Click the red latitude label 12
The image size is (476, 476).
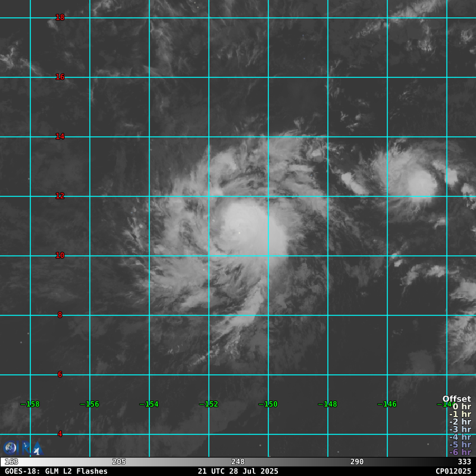pyautogui.click(x=60, y=196)
